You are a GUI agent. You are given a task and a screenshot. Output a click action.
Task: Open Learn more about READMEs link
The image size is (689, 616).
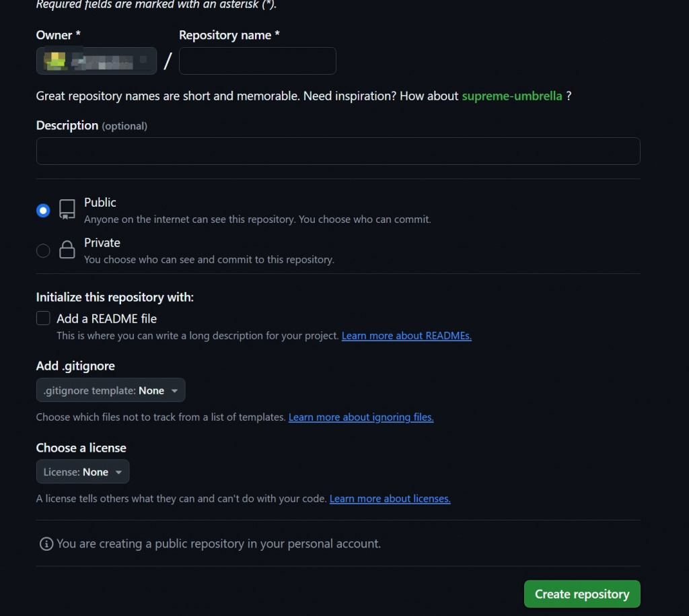tap(406, 335)
